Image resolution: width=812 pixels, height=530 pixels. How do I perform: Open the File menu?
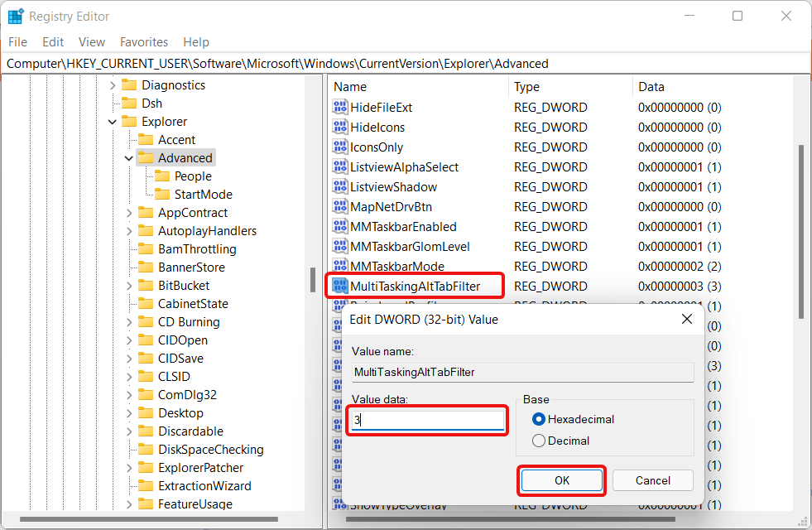(x=17, y=42)
